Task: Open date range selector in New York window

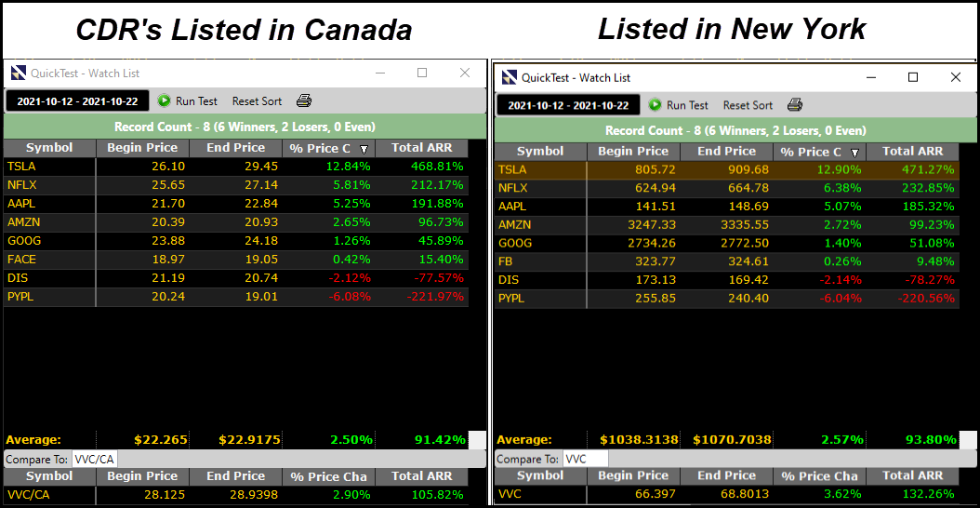Action: 568,105
